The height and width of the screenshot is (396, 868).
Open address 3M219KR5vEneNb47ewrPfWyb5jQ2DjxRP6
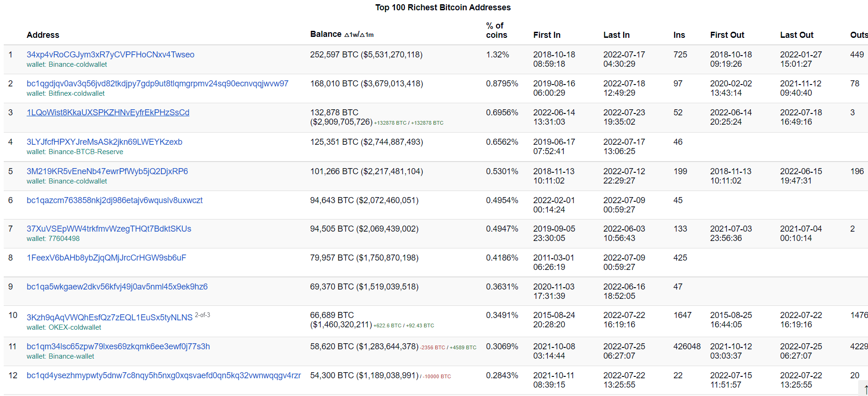[107, 171]
